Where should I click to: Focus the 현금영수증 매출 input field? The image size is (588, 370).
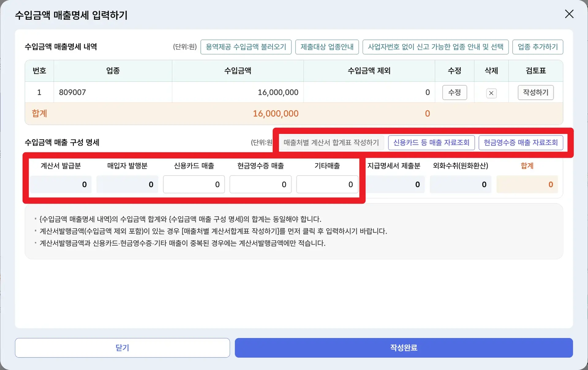point(260,184)
